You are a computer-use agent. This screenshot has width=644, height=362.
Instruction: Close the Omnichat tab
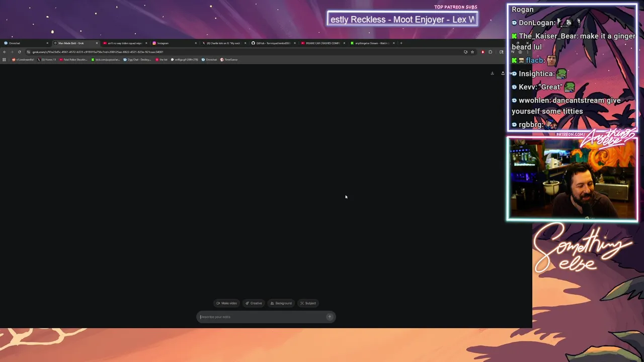(47, 43)
